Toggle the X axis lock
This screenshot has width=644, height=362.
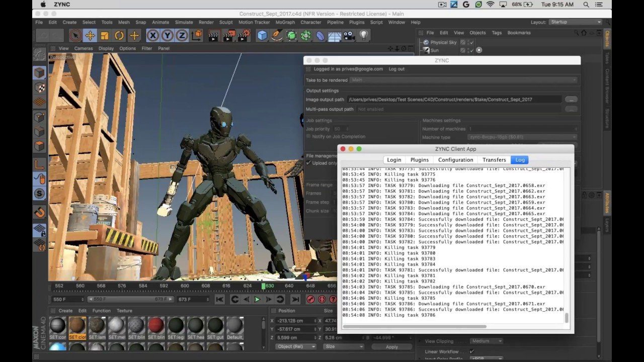tap(153, 35)
